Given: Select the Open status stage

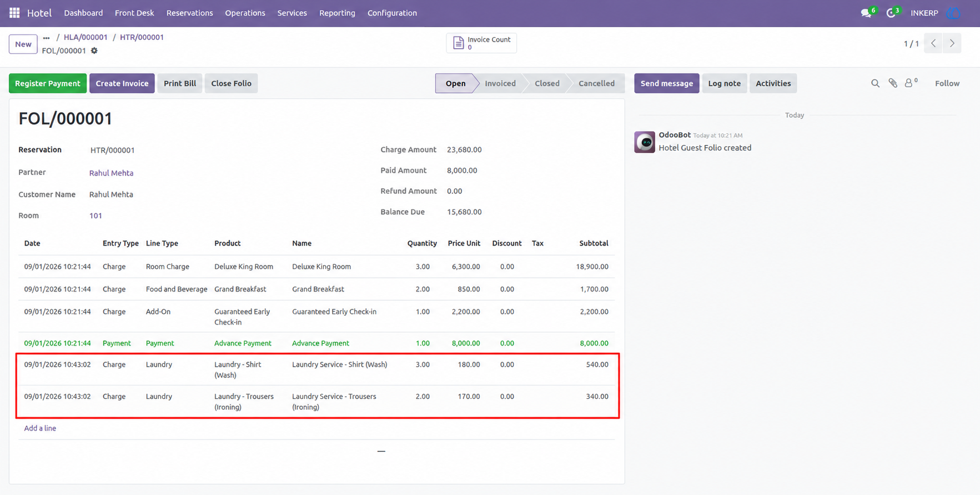Looking at the screenshot, I should pos(455,83).
